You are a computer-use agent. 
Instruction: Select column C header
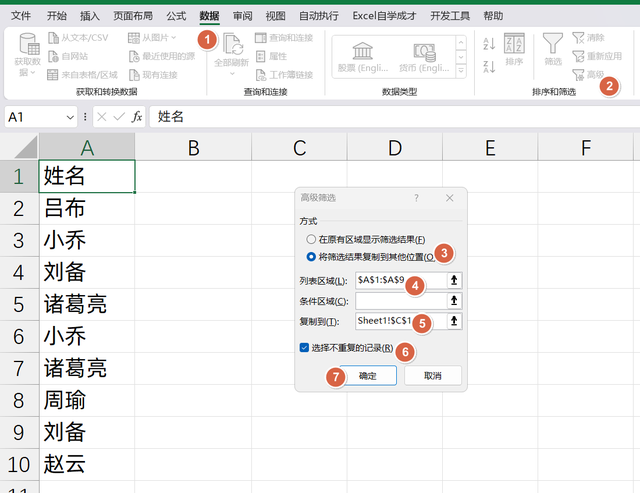[300, 148]
